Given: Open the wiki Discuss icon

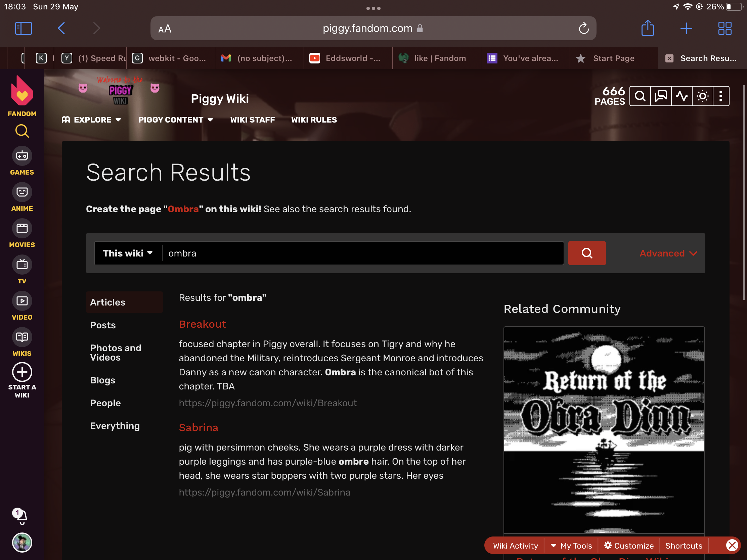Looking at the screenshot, I should [x=661, y=96].
